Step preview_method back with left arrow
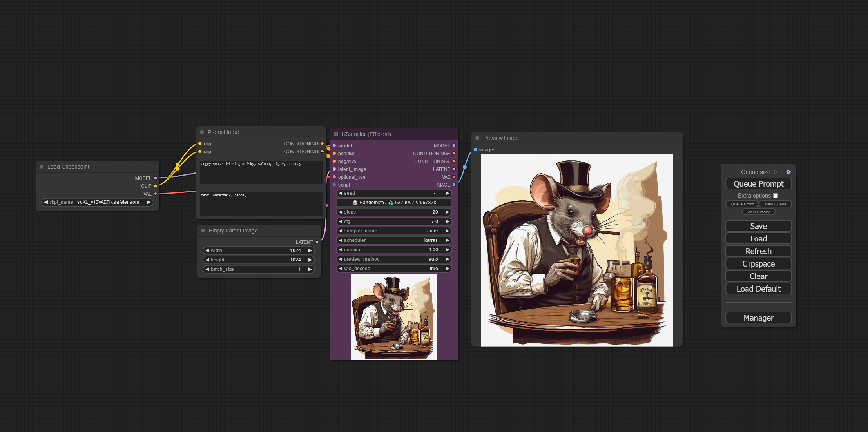The height and width of the screenshot is (432, 868). [x=341, y=259]
